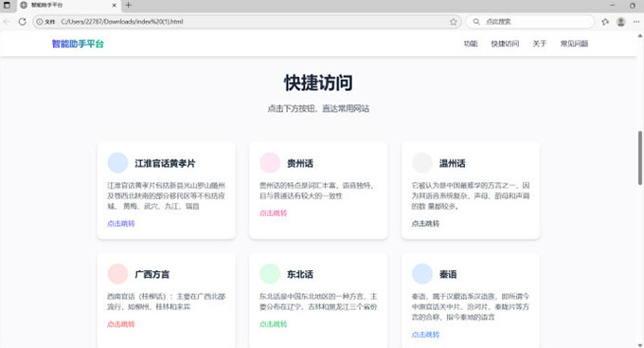
Task: Open the tab actions icon in title bar
Action: tap(7, 6)
